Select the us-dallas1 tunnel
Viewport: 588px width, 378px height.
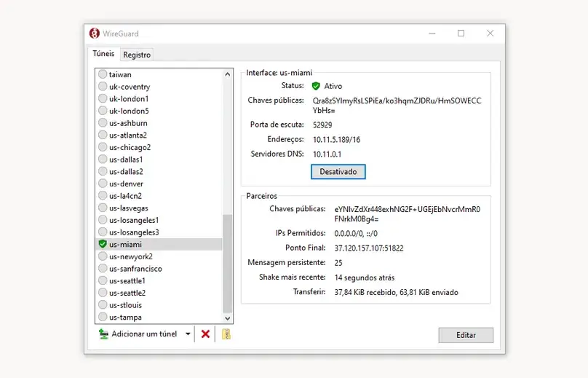[159, 160]
